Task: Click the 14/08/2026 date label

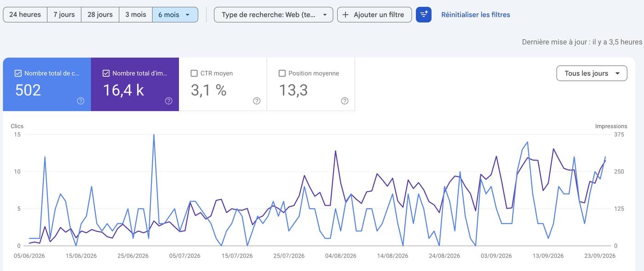Action: (392, 256)
